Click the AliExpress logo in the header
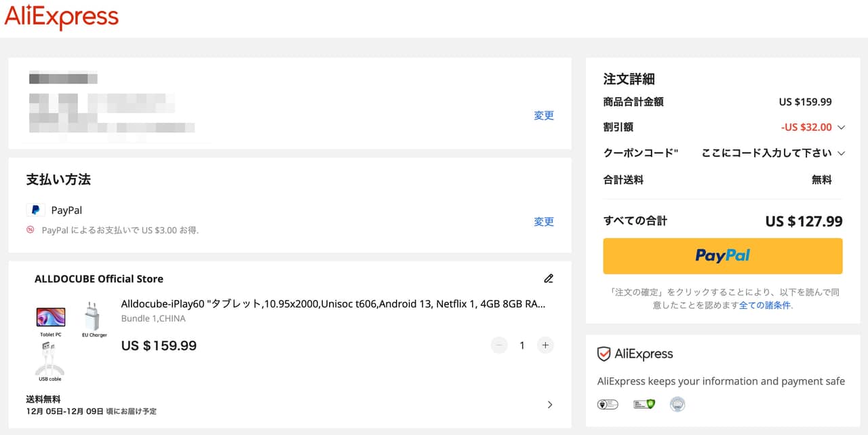Viewport: 868px width, 435px height. click(x=61, y=18)
